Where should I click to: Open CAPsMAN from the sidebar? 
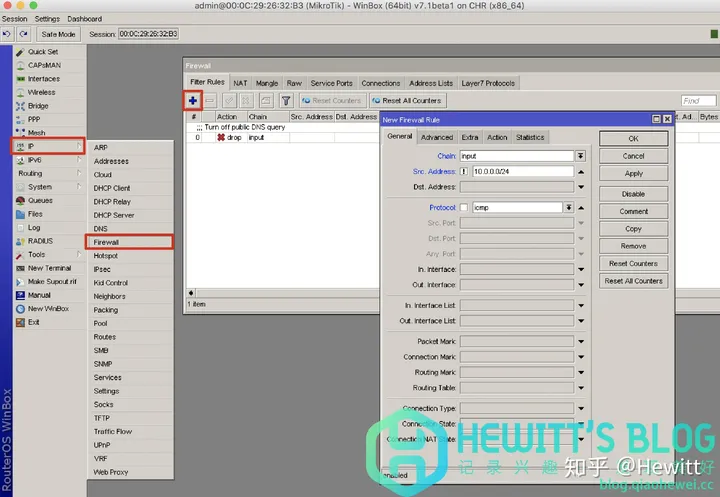click(44, 65)
